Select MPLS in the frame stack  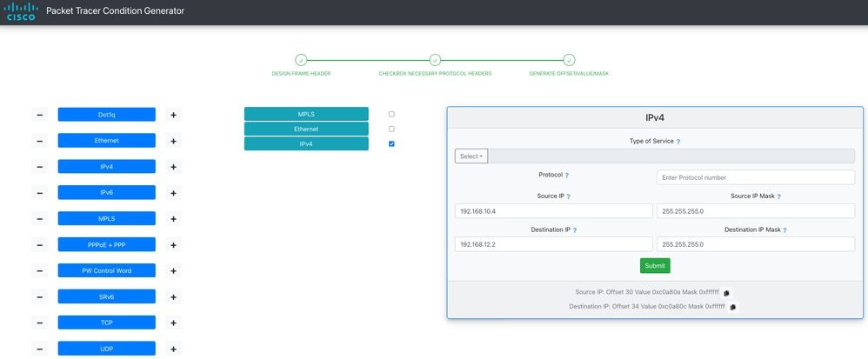(x=306, y=114)
